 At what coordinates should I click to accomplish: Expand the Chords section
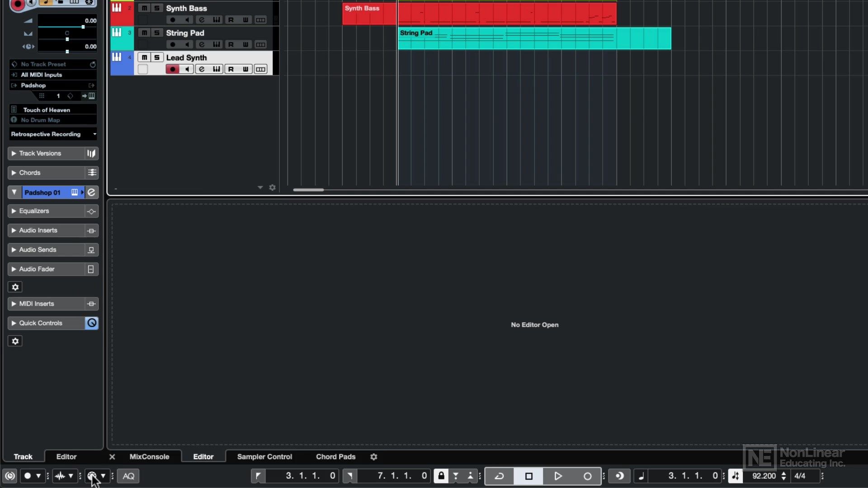click(x=14, y=173)
